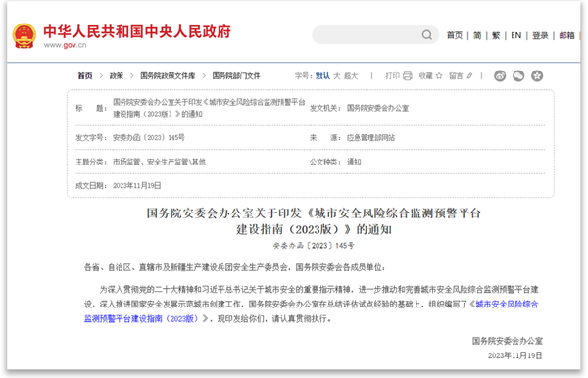Select the 成文日期 value 2023年11月19日 in the table
This screenshot has height=378, width=588.
(137, 185)
